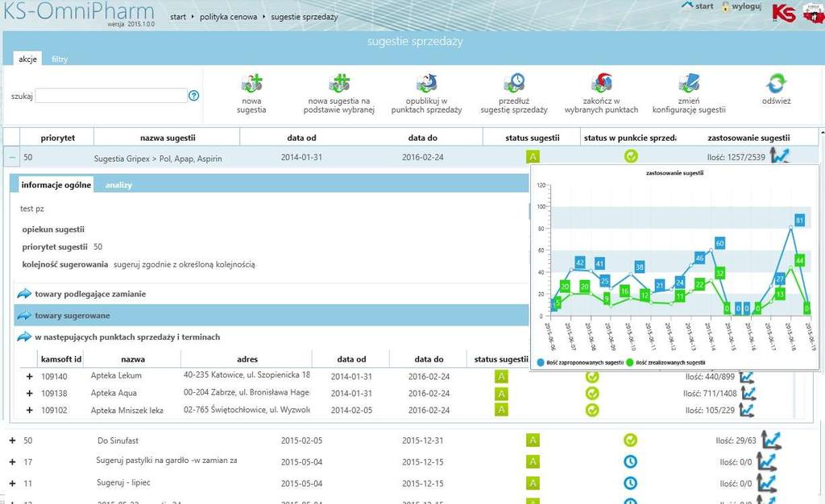Click blue legend marker ilość zaproponowanych sugestii
Screen dimensions: 825x504
click(541, 362)
